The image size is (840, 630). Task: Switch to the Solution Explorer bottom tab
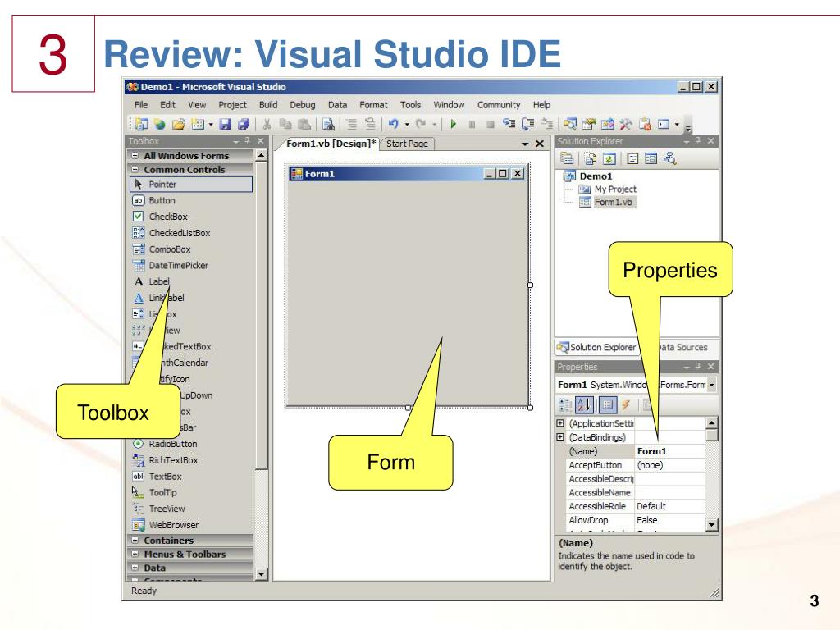pyautogui.click(x=597, y=347)
